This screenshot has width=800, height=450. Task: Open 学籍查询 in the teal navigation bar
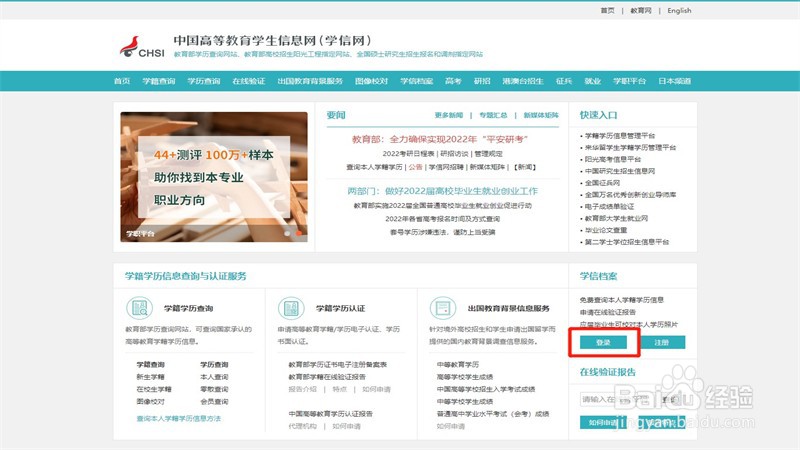pos(159,81)
